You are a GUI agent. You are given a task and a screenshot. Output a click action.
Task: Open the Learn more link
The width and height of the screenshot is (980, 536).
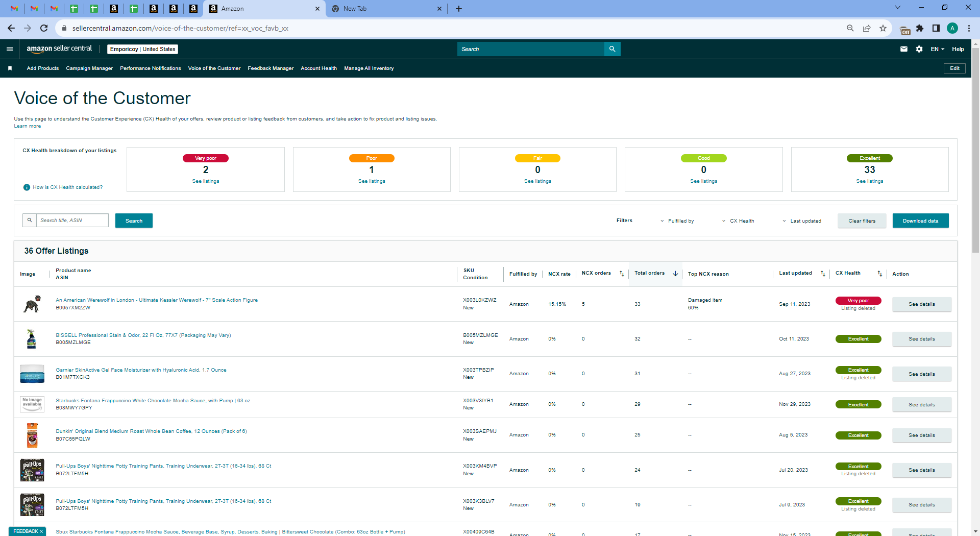point(28,126)
